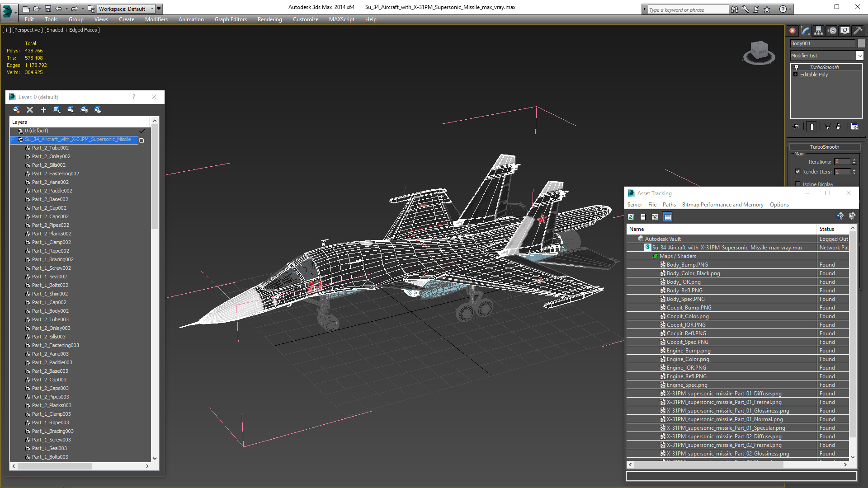Screen dimensions: 868x488
Task: Open Bitmap Performance and Memory menu
Action: pyautogui.click(x=722, y=205)
